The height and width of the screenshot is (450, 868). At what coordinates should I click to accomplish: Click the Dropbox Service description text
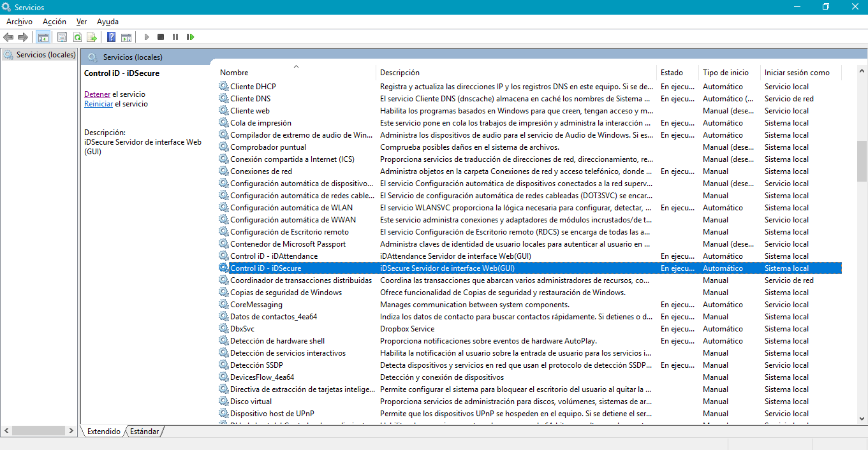tap(407, 328)
